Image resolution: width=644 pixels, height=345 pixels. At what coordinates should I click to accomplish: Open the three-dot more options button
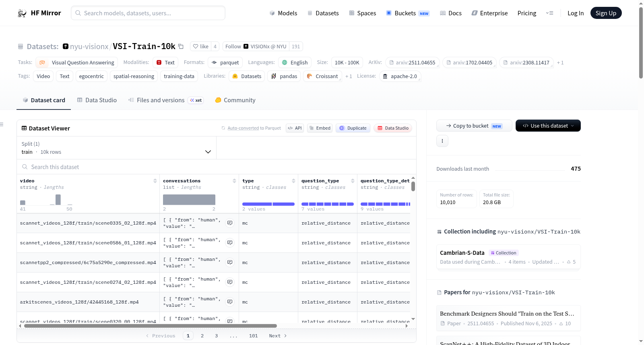pos(442,141)
